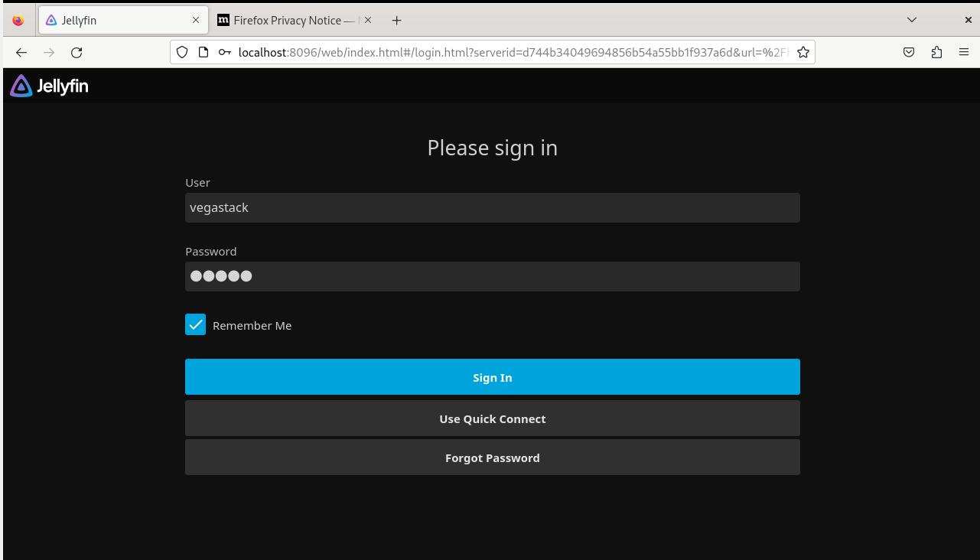Expand the list all tabs dropdown

point(911,20)
